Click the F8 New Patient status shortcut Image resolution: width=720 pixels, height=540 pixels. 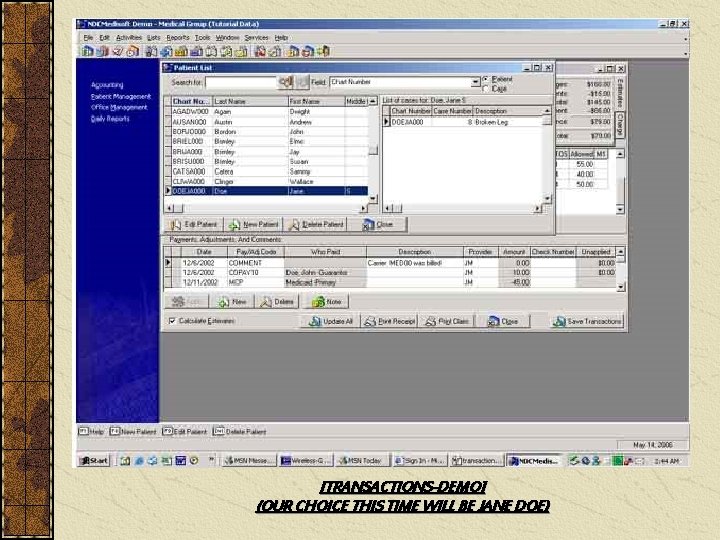pos(133,432)
